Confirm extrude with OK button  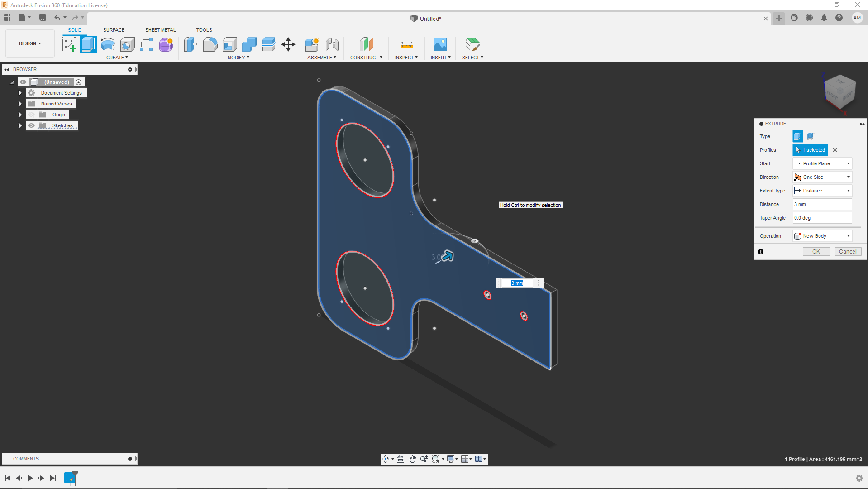[816, 252]
